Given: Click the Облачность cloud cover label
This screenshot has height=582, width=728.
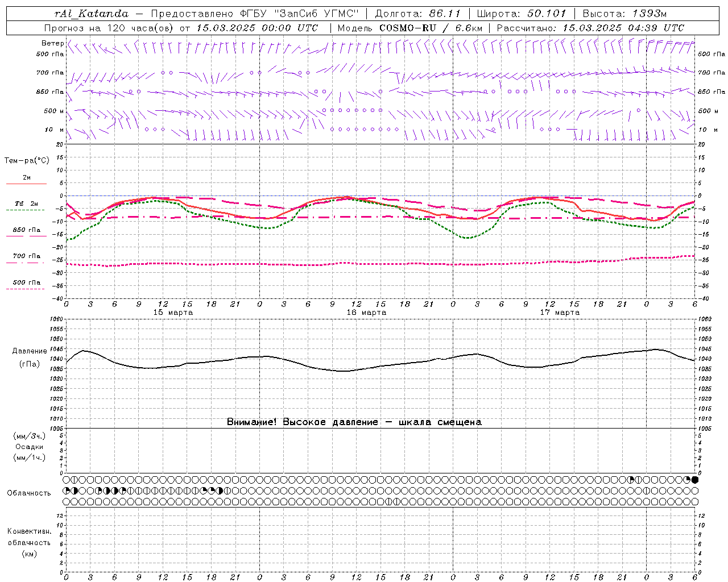Looking at the screenshot, I should [29, 493].
